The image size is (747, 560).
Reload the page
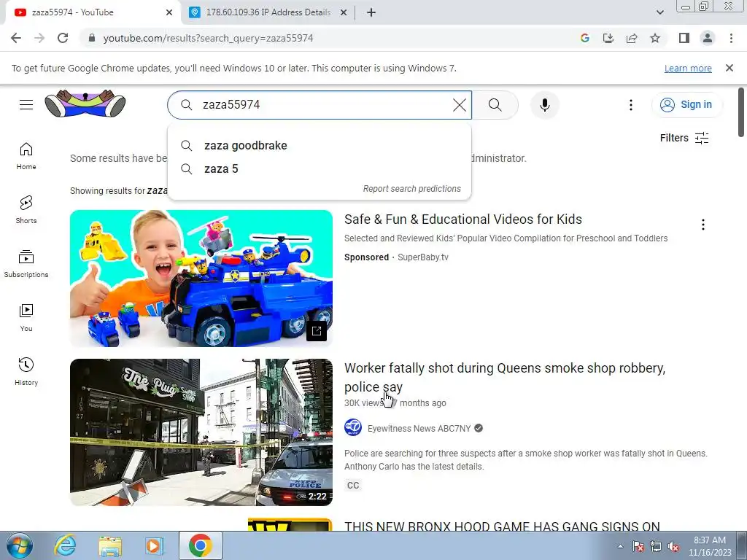click(63, 38)
